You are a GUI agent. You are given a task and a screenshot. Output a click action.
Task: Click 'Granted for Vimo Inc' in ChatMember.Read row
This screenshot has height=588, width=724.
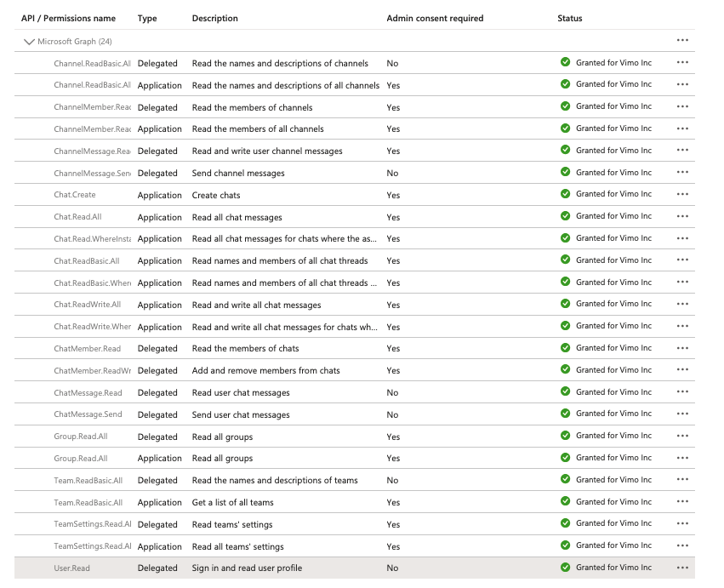[x=613, y=348]
